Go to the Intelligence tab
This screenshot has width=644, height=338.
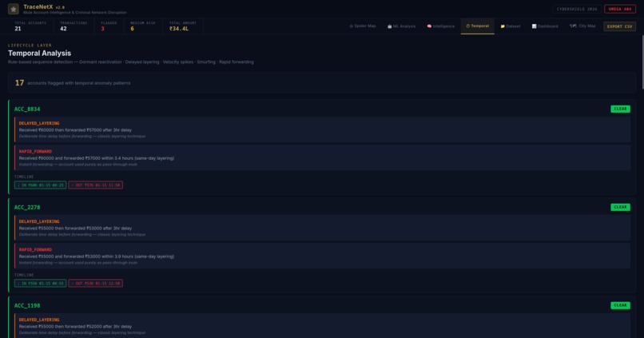(441, 26)
